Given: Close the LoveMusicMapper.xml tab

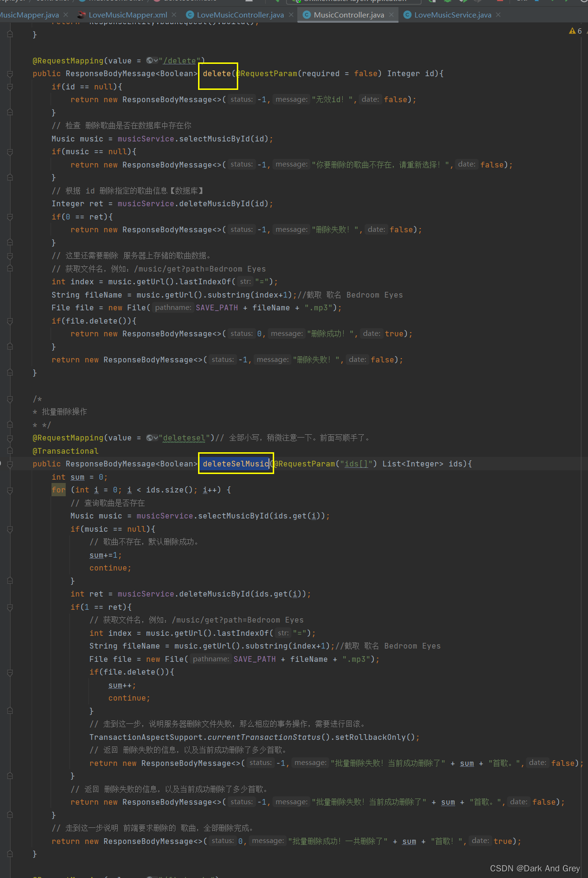Looking at the screenshot, I should (174, 15).
